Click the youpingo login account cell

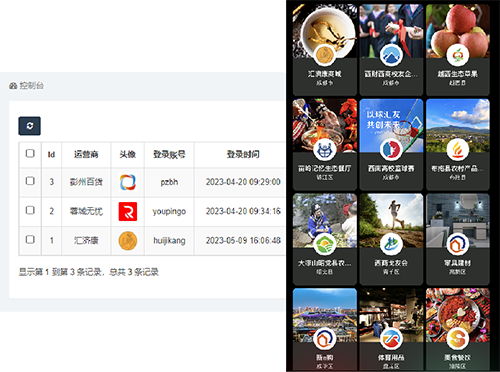point(169,211)
